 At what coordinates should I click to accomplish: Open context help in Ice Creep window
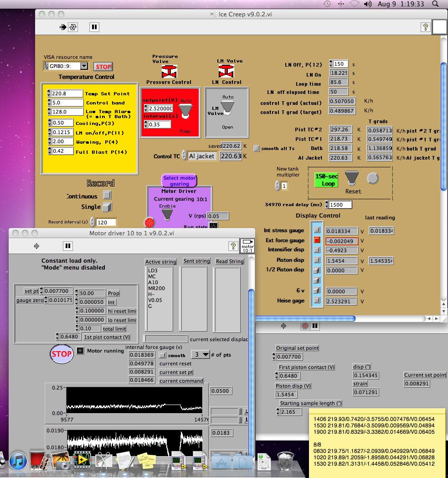point(425,27)
